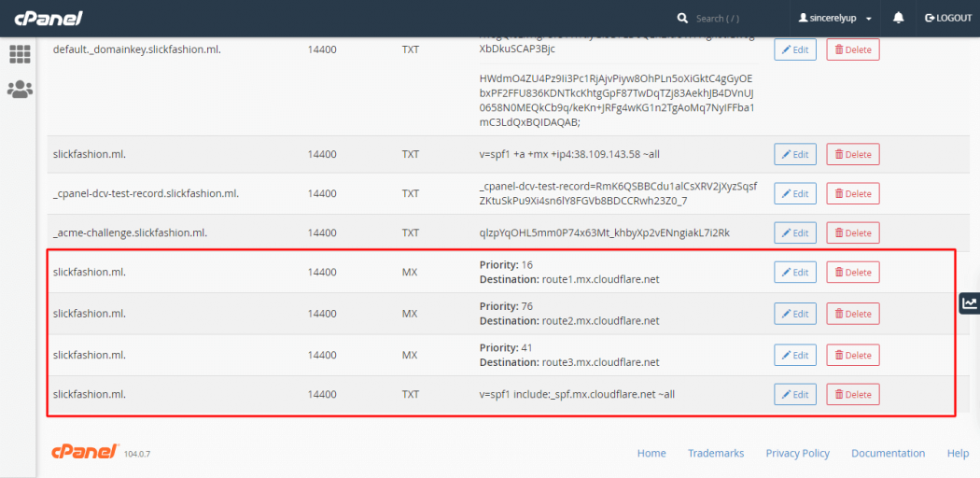Edit the _cpanel-dcv-test-record TXT record
980x478 pixels.
click(795, 193)
